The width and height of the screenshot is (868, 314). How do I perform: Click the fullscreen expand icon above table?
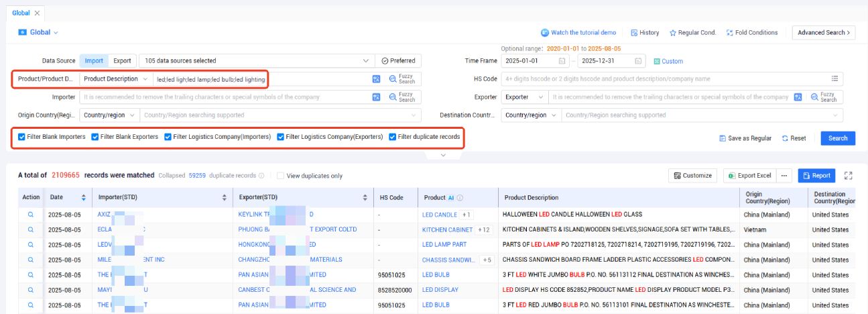tap(848, 176)
